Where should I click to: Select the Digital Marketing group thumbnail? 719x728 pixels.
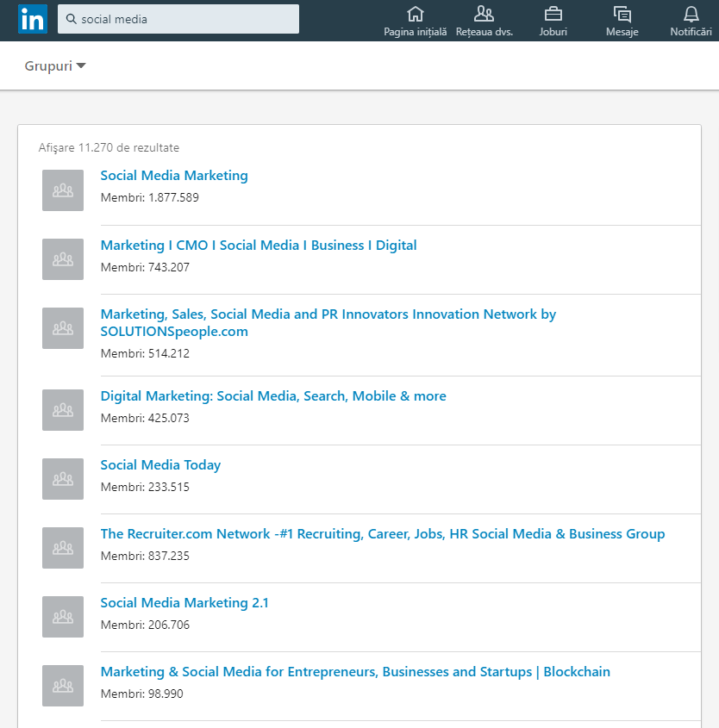click(x=62, y=409)
